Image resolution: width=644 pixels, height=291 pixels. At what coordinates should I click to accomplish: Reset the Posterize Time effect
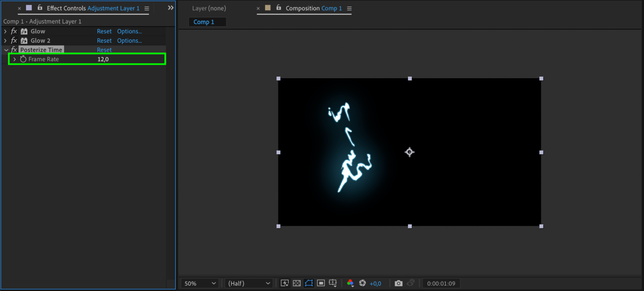[104, 50]
